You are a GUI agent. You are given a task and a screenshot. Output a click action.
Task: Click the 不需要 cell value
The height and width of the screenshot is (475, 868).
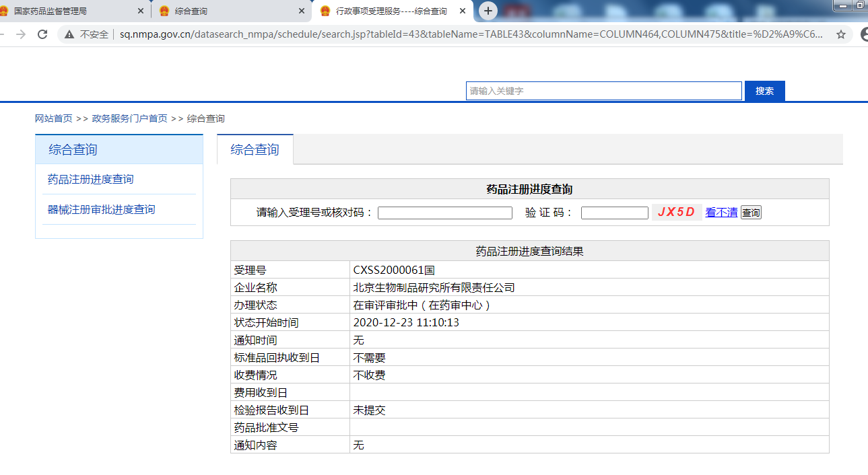[369, 357]
